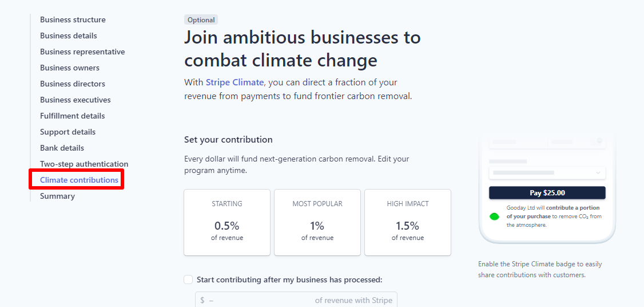
Task: Click the green climate leaf badge icon
Action: pos(495,217)
